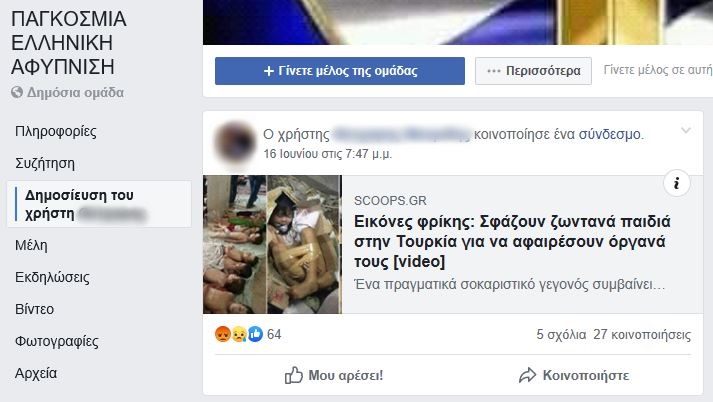Screen dimensions: 713x402
Task: Open Εκδηλώσεις in group menu
Action: [52, 277]
